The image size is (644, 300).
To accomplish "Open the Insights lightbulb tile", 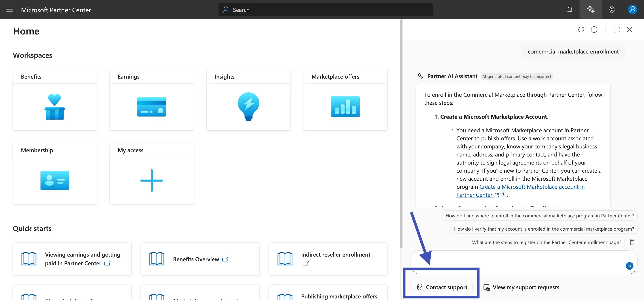I will pyautogui.click(x=248, y=100).
